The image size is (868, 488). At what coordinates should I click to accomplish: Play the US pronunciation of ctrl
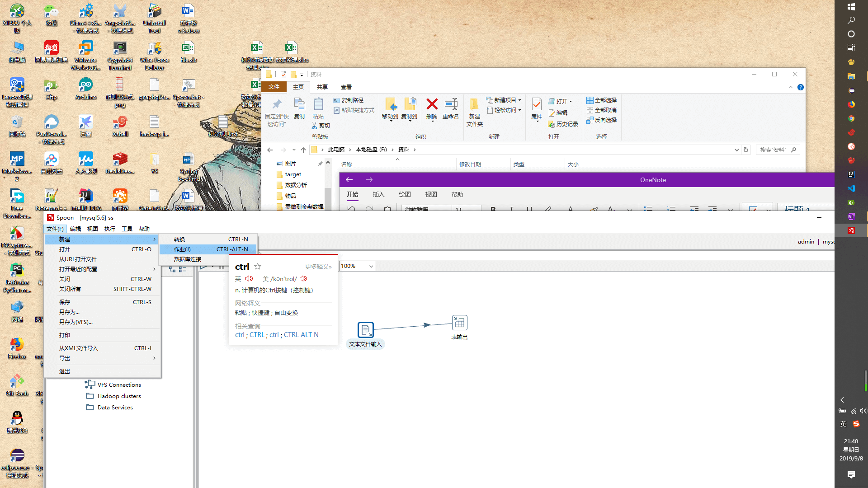(303, 279)
